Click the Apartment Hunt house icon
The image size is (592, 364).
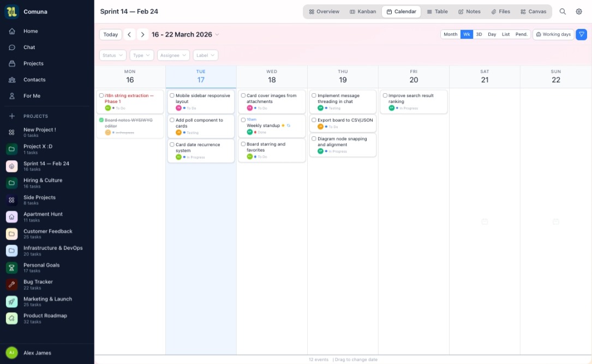coord(12,217)
